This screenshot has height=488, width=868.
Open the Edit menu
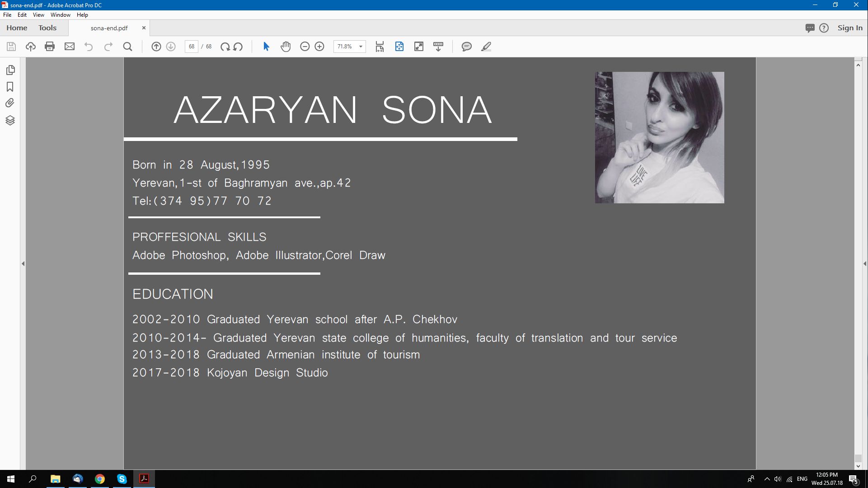[x=22, y=15]
